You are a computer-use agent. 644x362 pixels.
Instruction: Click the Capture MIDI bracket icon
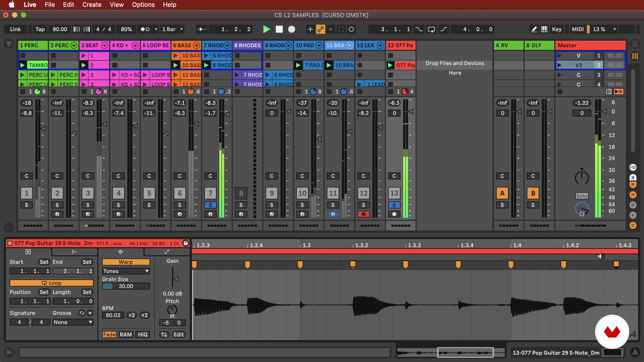[341, 29]
